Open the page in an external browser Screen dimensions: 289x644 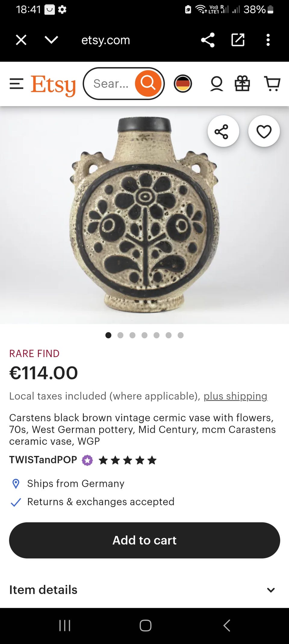(x=238, y=40)
